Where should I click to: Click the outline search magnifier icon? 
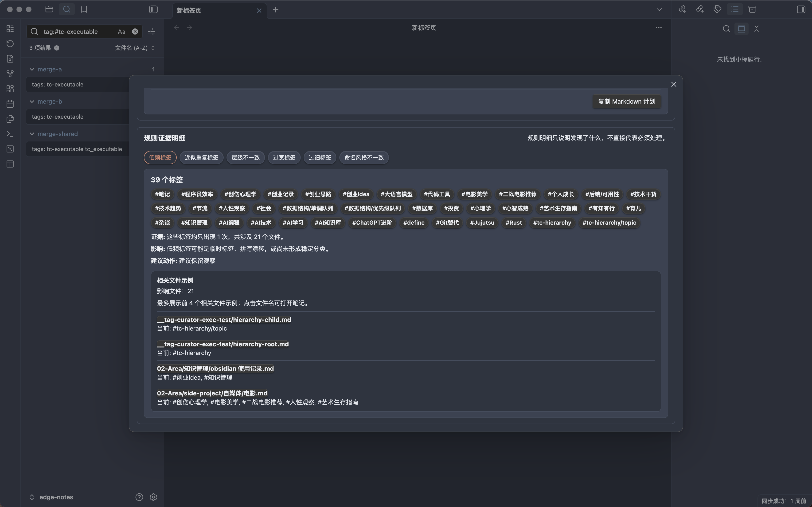pos(726,29)
